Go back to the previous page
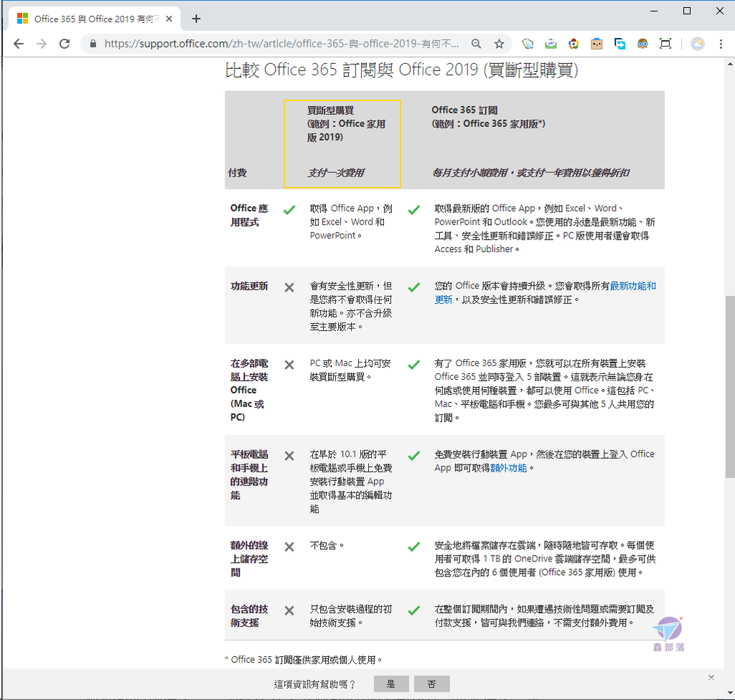Viewport: 735px width, 700px height. [19, 44]
